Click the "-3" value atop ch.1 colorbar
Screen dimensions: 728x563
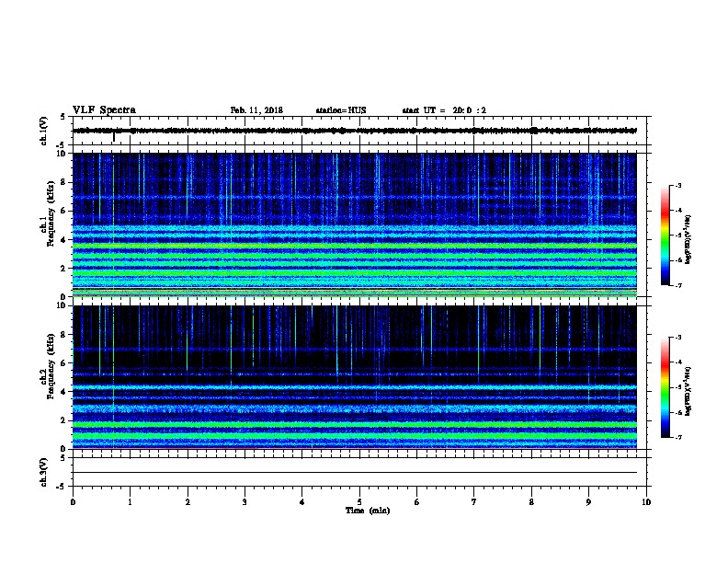click(x=677, y=185)
